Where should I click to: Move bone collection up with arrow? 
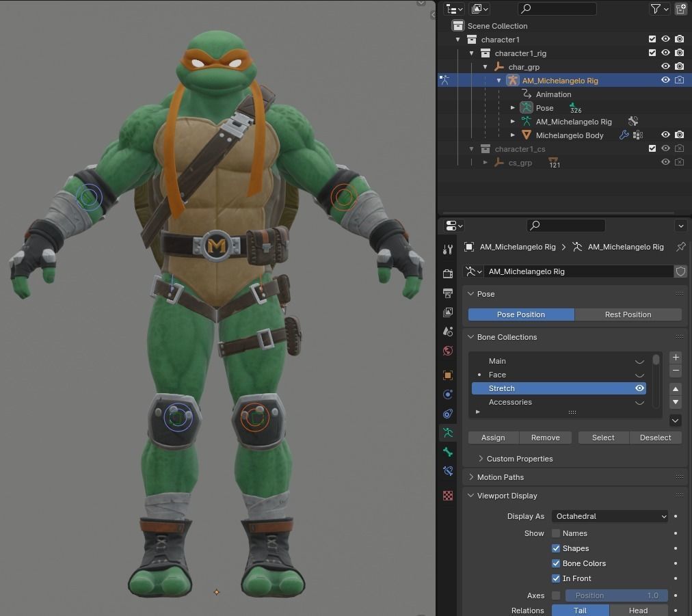tap(676, 389)
